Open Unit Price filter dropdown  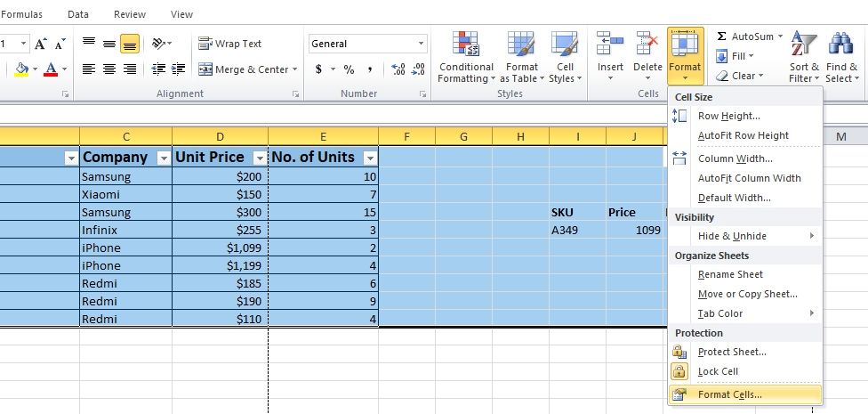pos(260,158)
